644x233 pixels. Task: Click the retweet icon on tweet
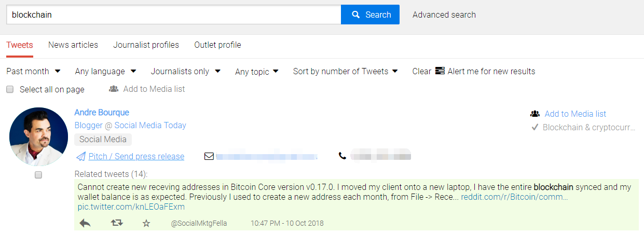click(117, 223)
